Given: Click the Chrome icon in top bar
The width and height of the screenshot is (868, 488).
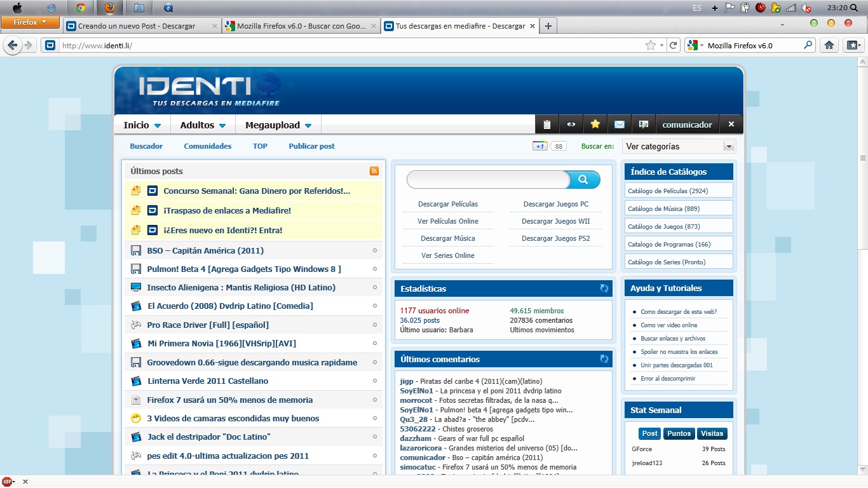Looking at the screenshot, I should 81,8.
